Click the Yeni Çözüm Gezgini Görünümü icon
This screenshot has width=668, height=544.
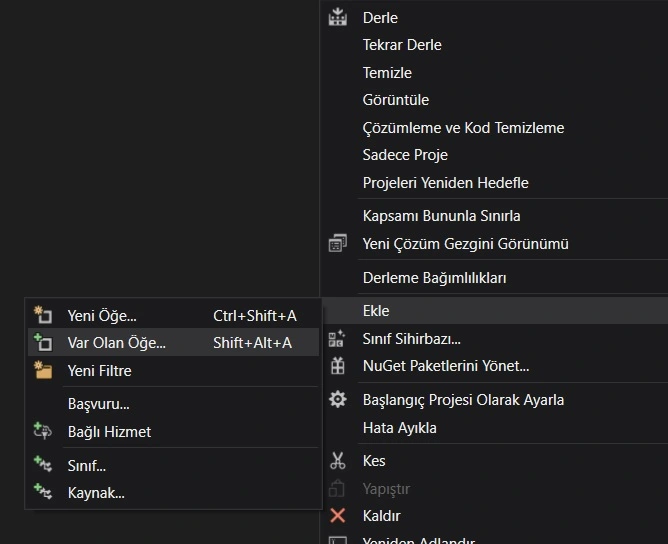[x=338, y=244]
